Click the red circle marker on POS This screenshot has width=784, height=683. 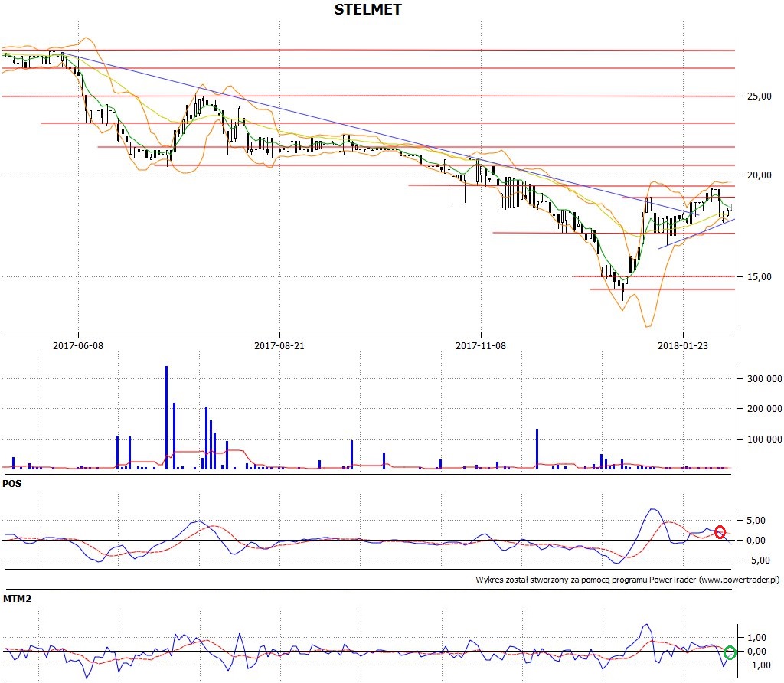point(720,532)
